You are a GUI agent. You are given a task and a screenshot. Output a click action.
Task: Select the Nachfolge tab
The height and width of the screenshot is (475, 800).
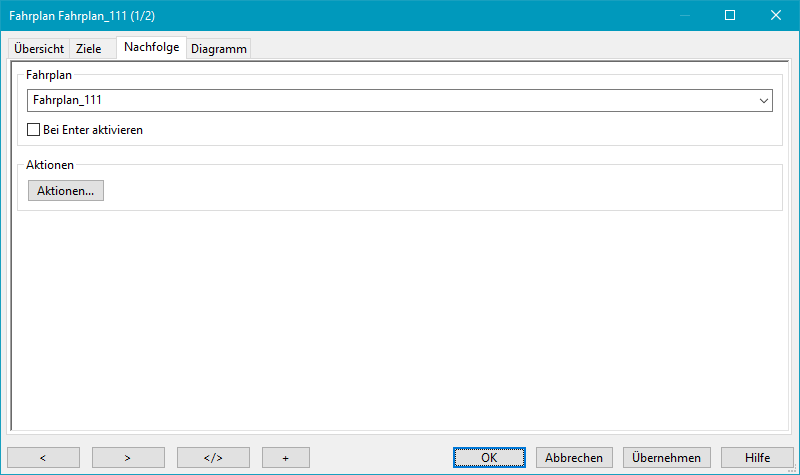(x=151, y=48)
